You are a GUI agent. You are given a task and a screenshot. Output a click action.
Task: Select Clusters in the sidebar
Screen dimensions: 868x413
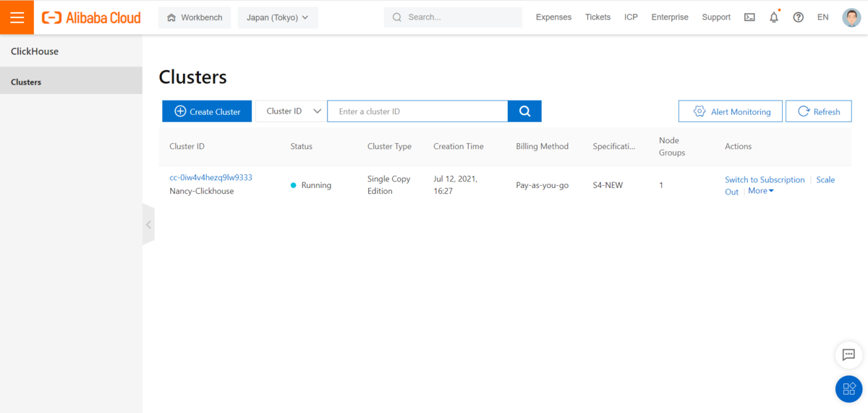(x=71, y=81)
